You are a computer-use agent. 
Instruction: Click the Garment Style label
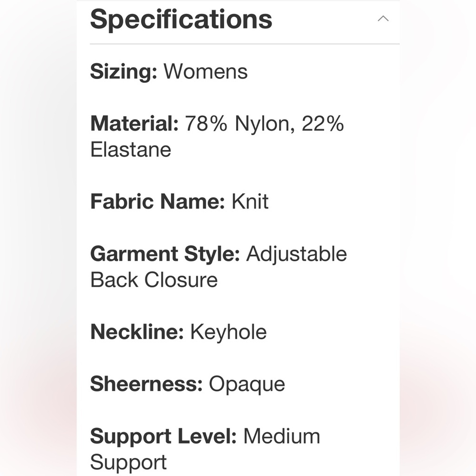click(x=165, y=254)
